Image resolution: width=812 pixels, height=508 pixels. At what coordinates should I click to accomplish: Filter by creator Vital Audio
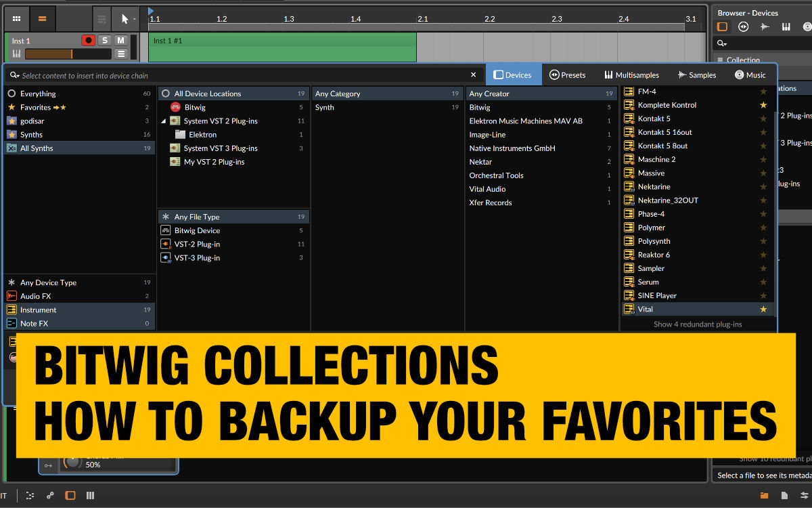(541, 189)
